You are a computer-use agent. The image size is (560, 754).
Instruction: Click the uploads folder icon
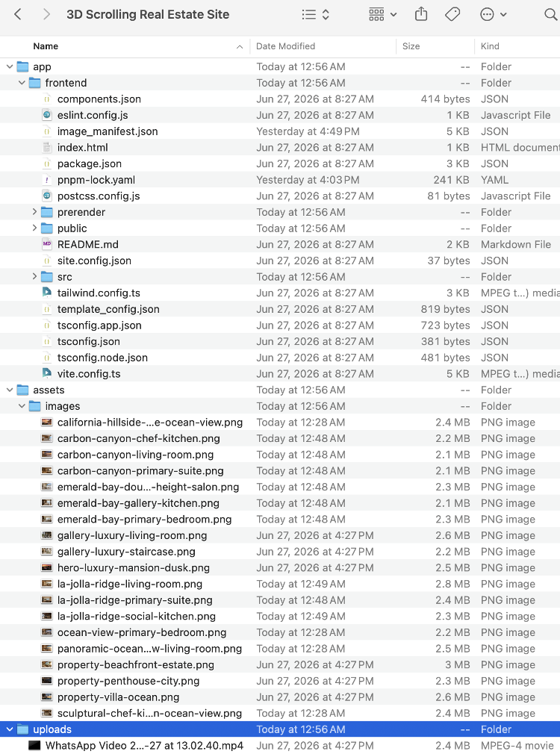(22, 729)
